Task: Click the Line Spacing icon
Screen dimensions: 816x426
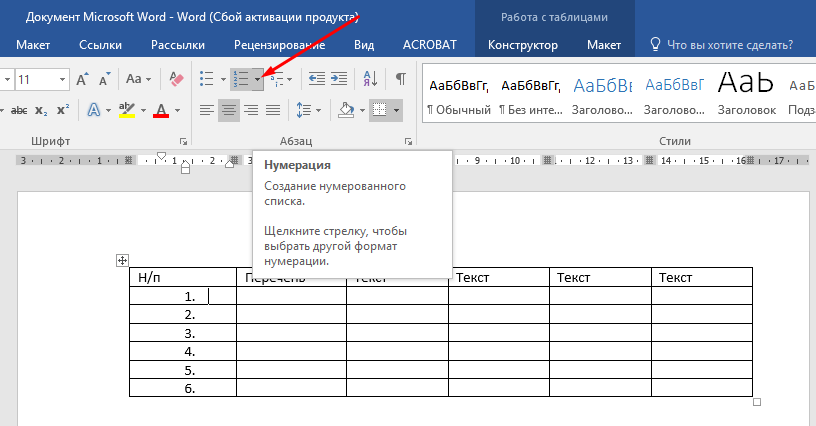Action: pyautogui.click(x=304, y=110)
